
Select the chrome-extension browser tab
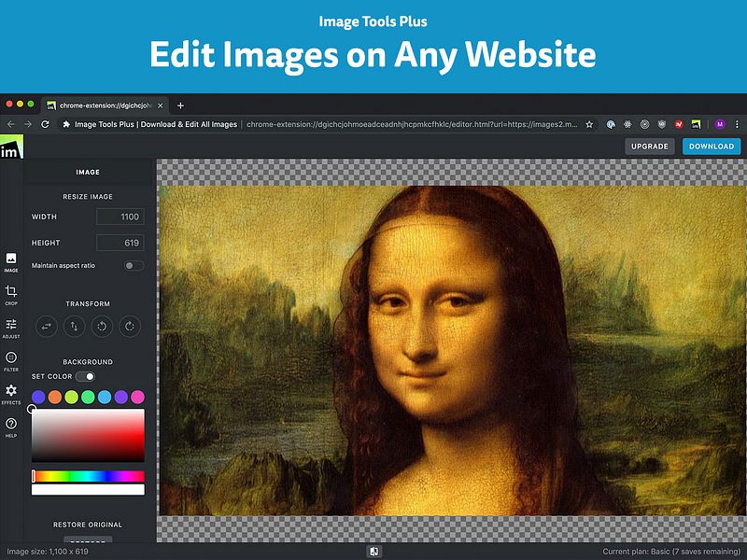point(105,105)
